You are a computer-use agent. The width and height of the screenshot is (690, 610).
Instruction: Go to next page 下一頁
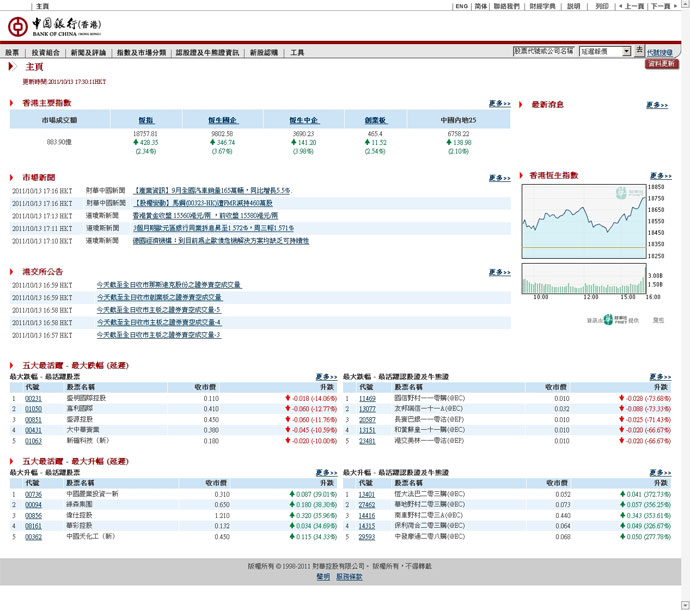[663, 6]
